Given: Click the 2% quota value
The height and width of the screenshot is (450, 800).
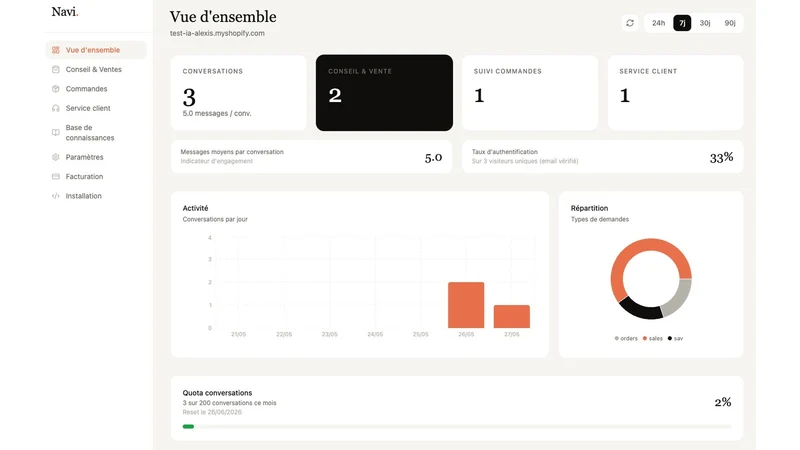Looking at the screenshot, I should (723, 403).
